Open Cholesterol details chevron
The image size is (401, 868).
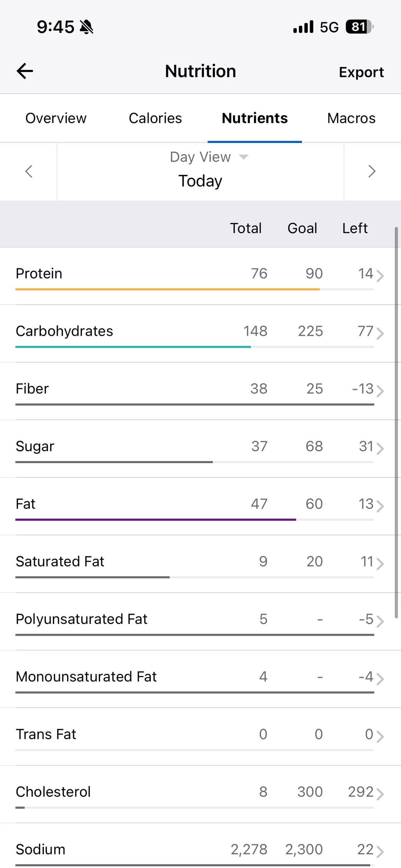pyautogui.click(x=380, y=794)
